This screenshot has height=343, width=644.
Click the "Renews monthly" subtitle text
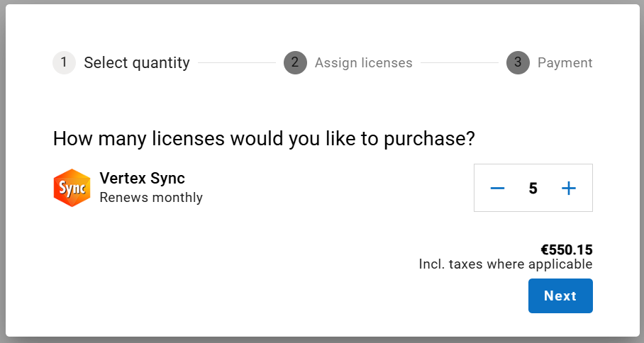tap(151, 198)
